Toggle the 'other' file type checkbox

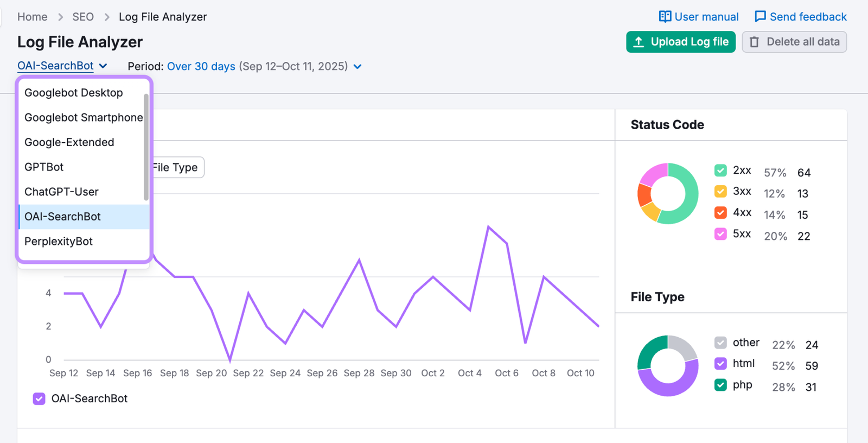720,343
